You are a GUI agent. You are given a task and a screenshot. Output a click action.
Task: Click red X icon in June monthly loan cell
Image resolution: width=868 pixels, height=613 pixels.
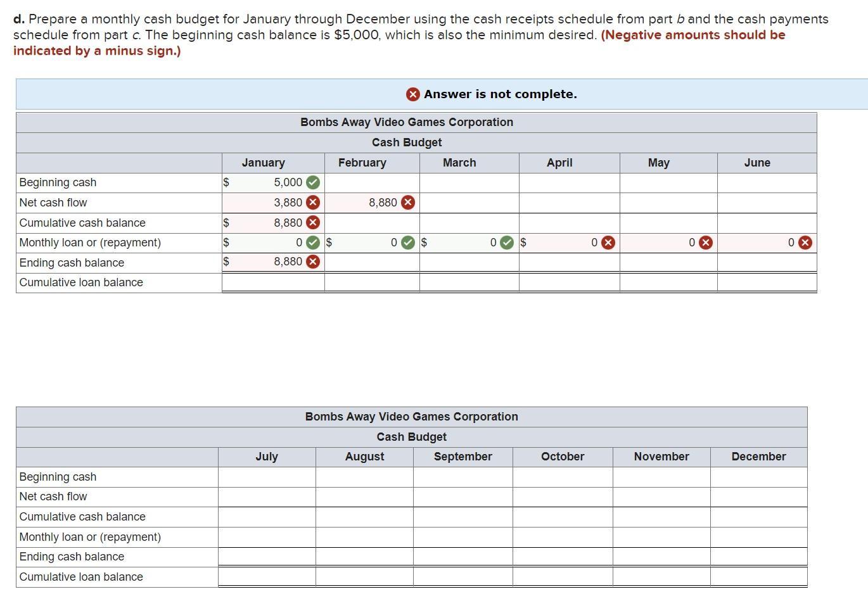(805, 243)
